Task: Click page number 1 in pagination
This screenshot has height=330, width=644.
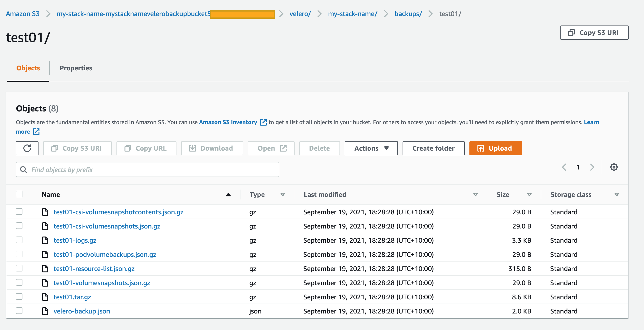Action: [x=578, y=167]
